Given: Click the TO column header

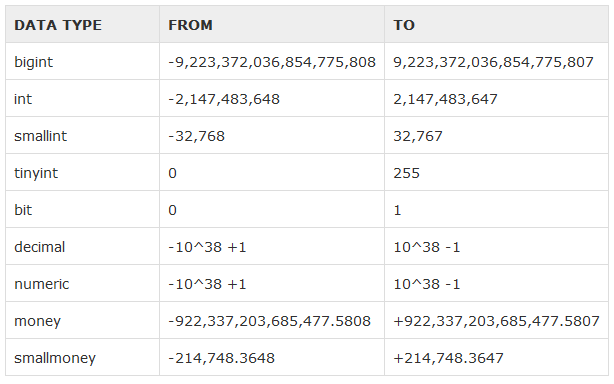Looking at the screenshot, I should (x=404, y=25).
